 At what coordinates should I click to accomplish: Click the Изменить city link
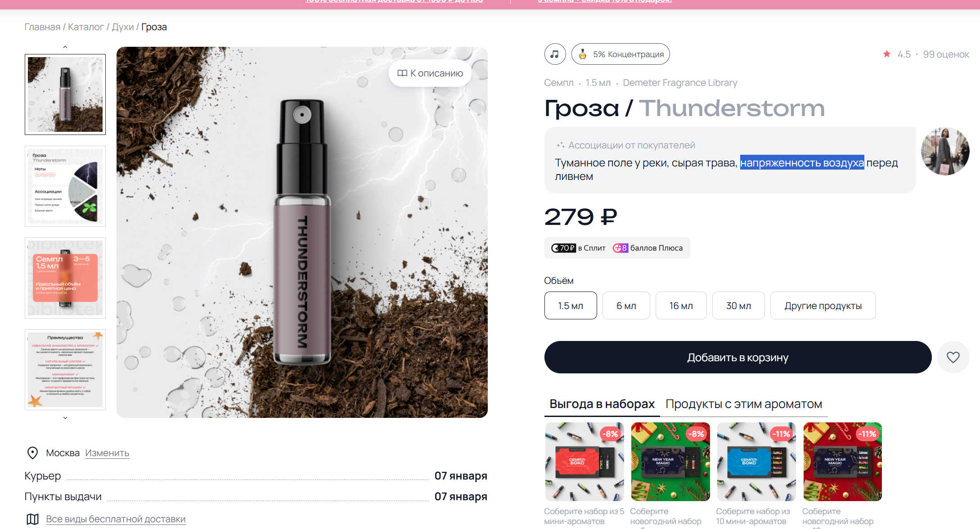tap(107, 453)
